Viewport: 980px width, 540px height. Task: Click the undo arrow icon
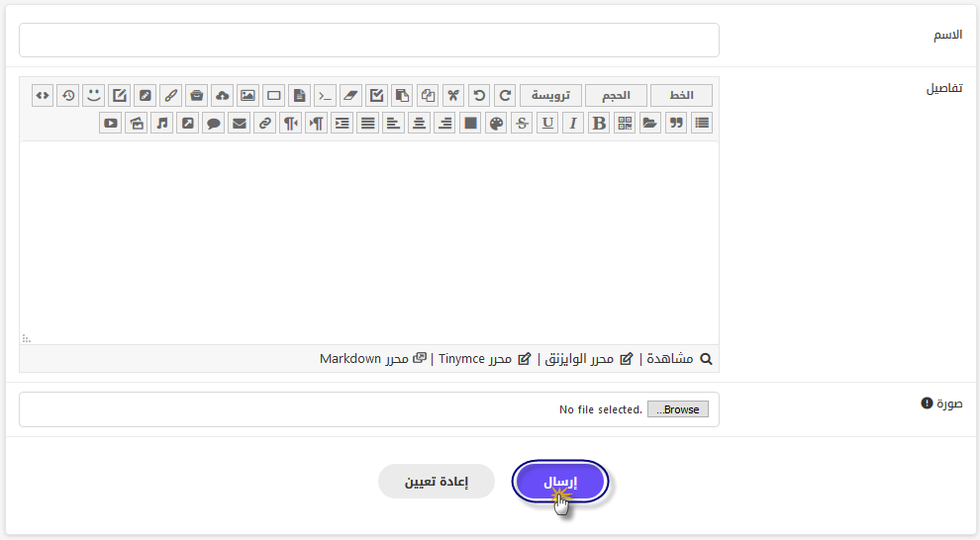tap(479, 96)
